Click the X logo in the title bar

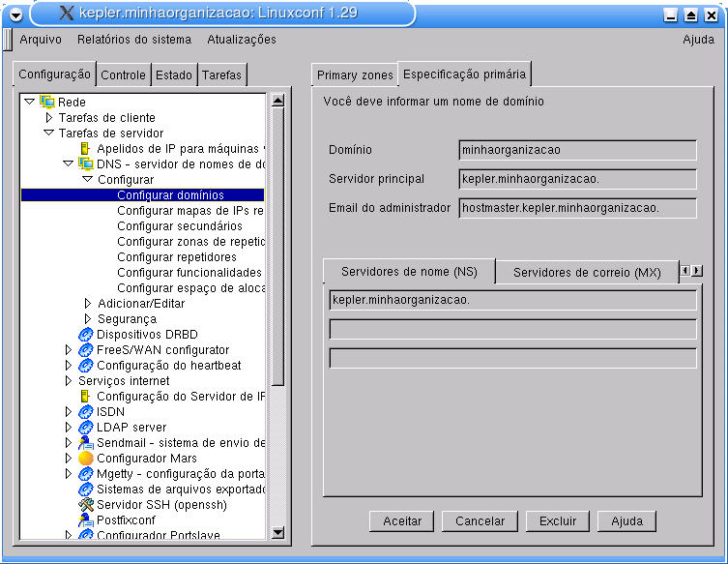click(67, 13)
